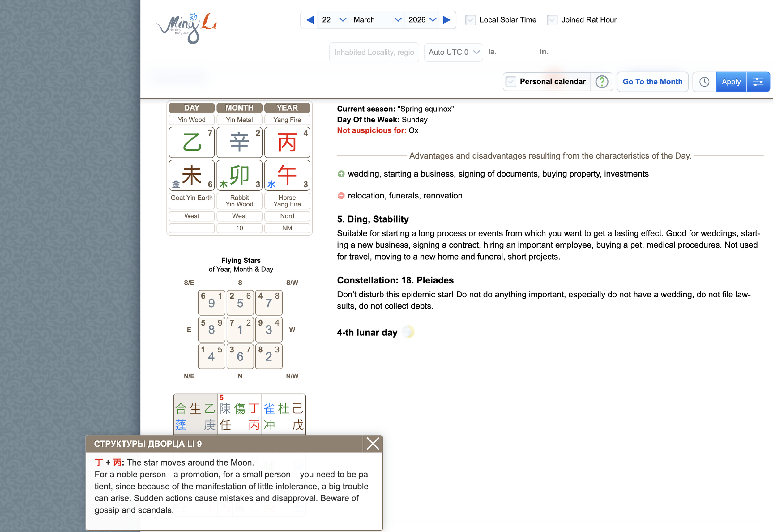Select the MONTH pillar header
This screenshot has height=532, width=773.
click(239, 108)
